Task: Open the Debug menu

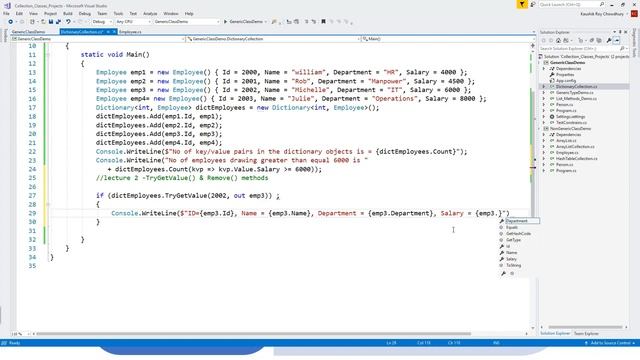Action: [84, 13]
